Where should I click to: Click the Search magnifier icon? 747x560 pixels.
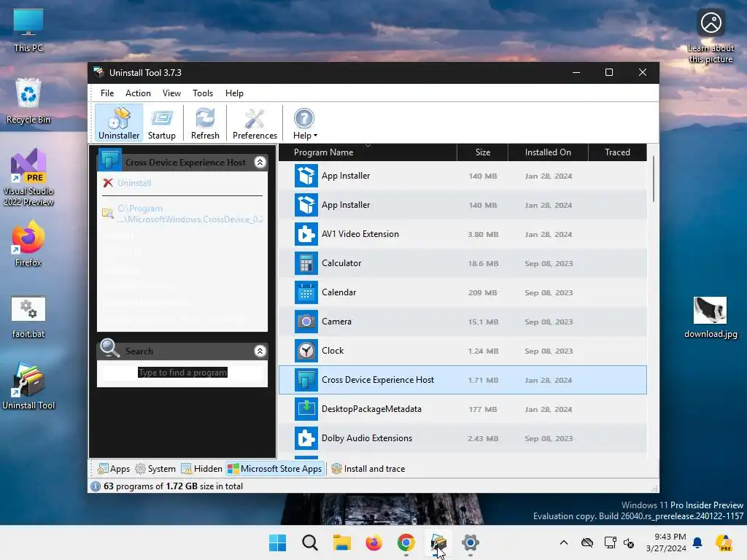click(109, 348)
